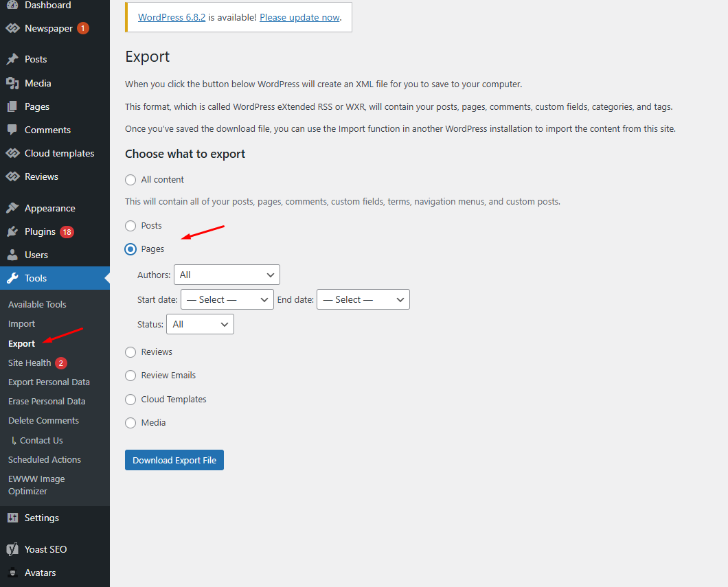
Task: Click the Newspaper notification badge 1
Action: 83,28
